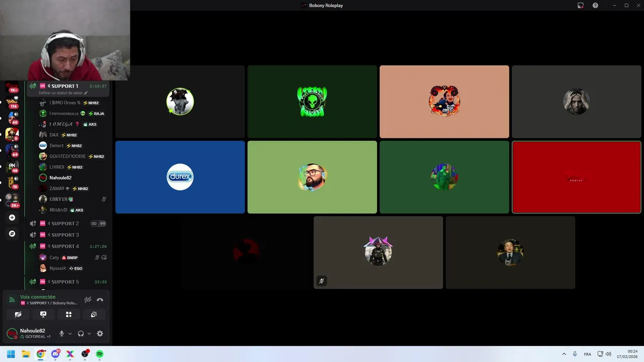Click the voice connection signal icon
Image resolution: width=644 pixels, height=362 pixels.
tap(12, 300)
